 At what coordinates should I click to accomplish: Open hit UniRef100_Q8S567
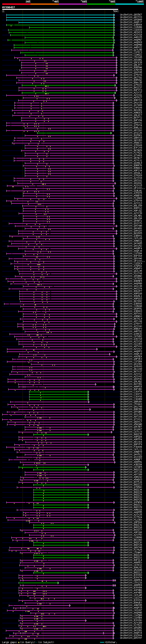pyautogui.click(x=131, y=15)
